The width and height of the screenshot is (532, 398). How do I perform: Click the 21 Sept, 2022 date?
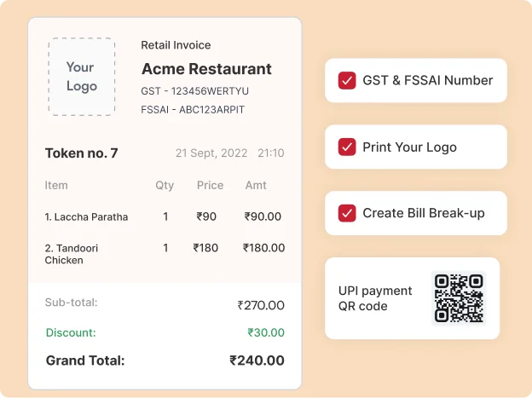[x=211, y=153]
